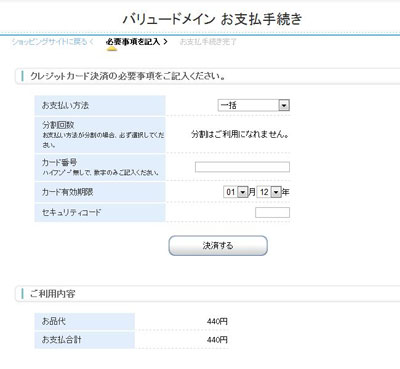The width and height of the screenshot is (400, 369).
Task: Click the arrow icon after 必要事項を記入
Action: [165, 42]
